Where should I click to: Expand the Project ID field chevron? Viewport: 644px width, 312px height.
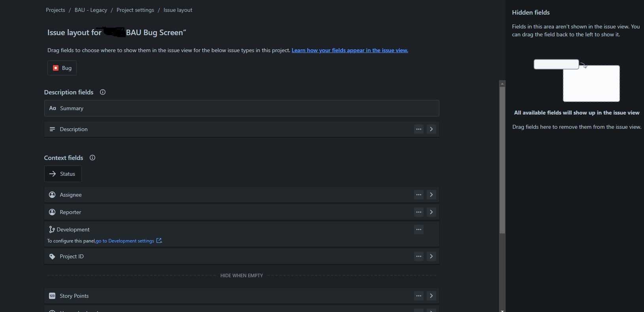(431, 256)
